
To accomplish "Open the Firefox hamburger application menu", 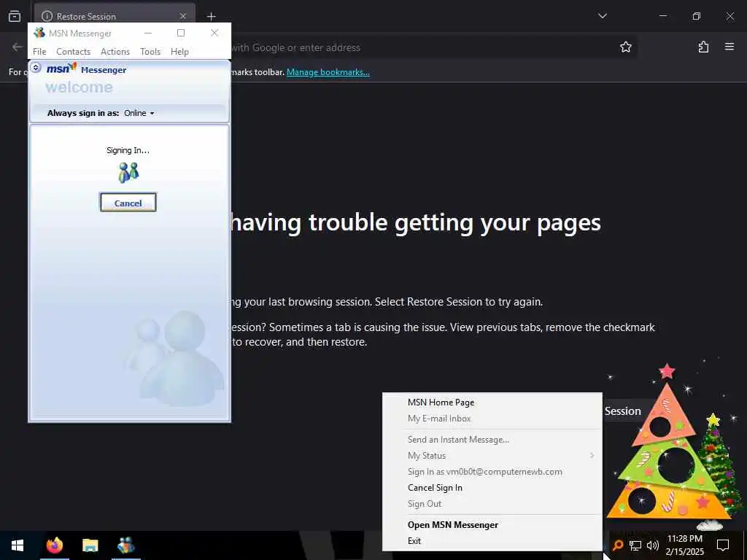I will 729,47.
